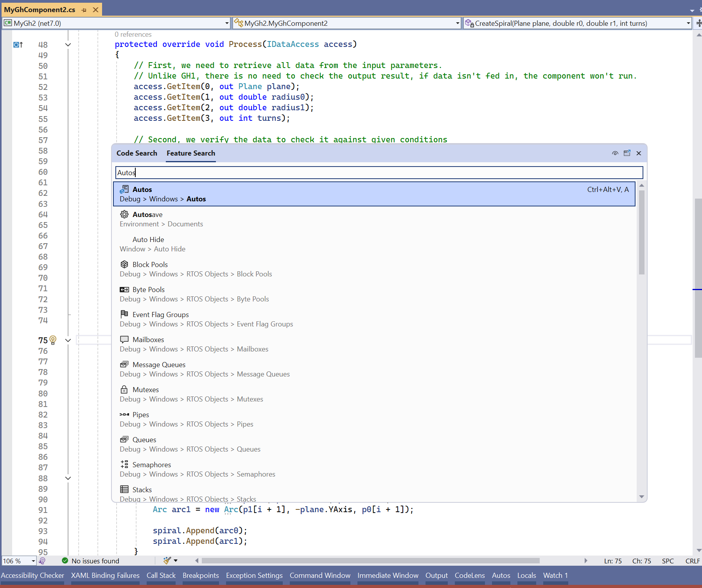Click the SPC indentation indicator

click(668, 561)
